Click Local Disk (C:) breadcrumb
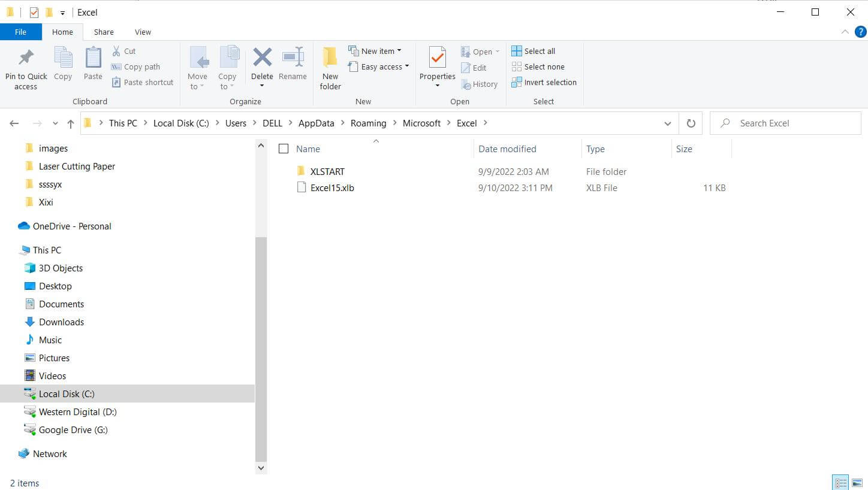This screenshot has width=868, height=490. (181, 123)
